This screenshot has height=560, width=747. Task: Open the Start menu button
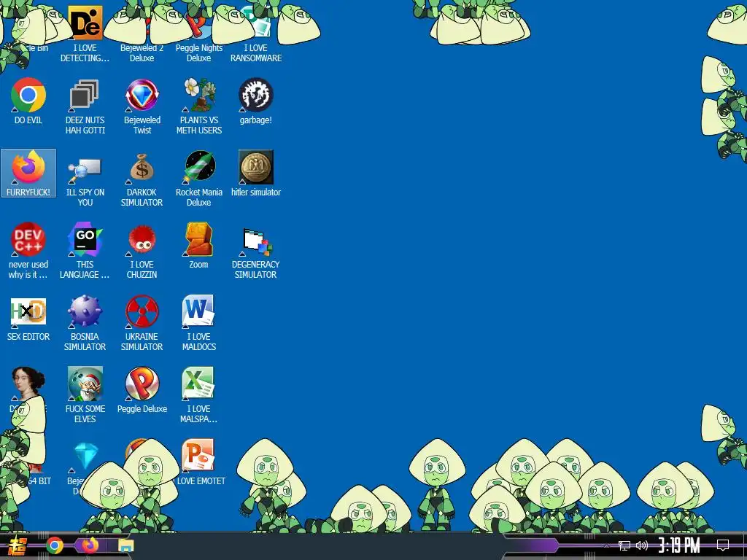[x=18, y=545]
